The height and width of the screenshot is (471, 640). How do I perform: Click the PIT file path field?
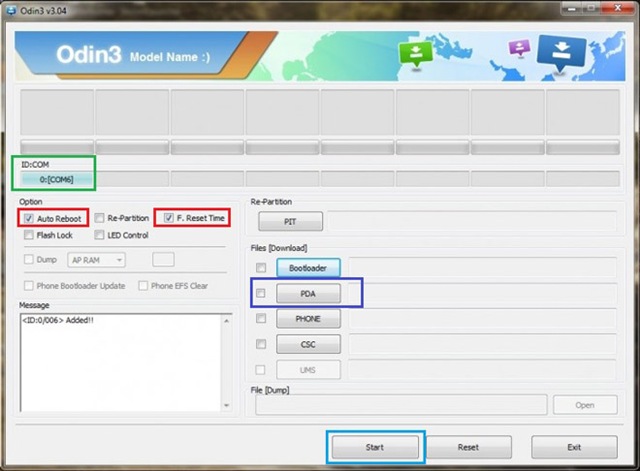pos(472,221)
